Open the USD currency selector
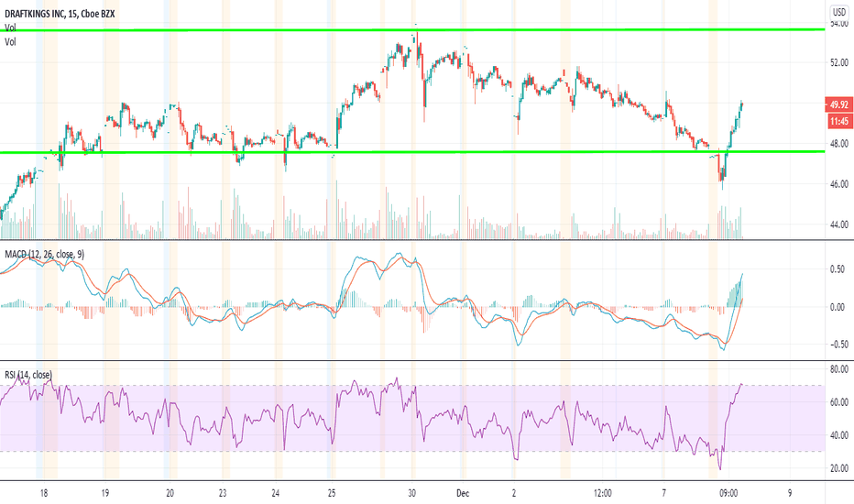 click(839, 12)
